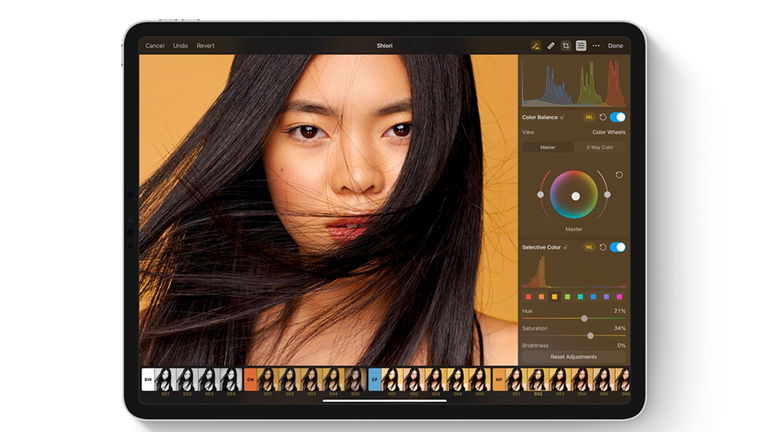Open the more options ellipsis menu
Viewport: 768px width, 432px height.
tap(596, 46)
